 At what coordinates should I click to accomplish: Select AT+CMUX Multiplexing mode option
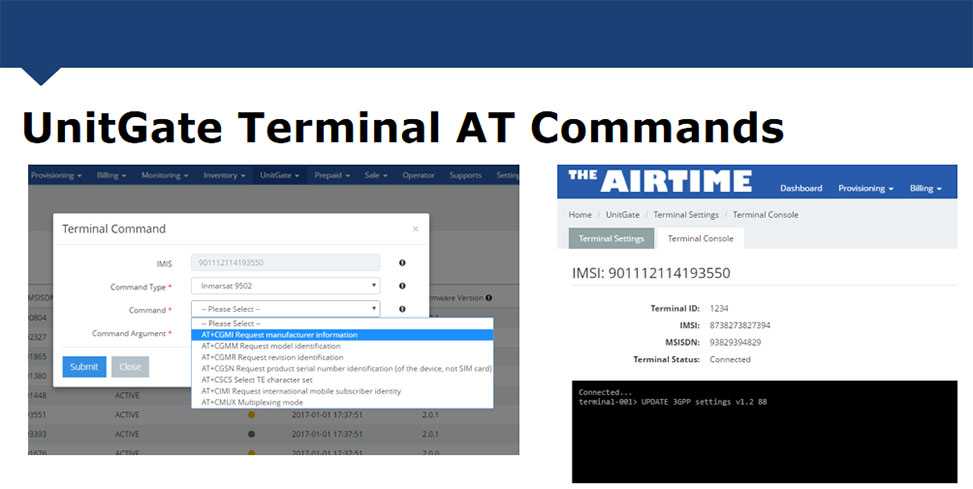pyautogui.click(x=343, y=403)
